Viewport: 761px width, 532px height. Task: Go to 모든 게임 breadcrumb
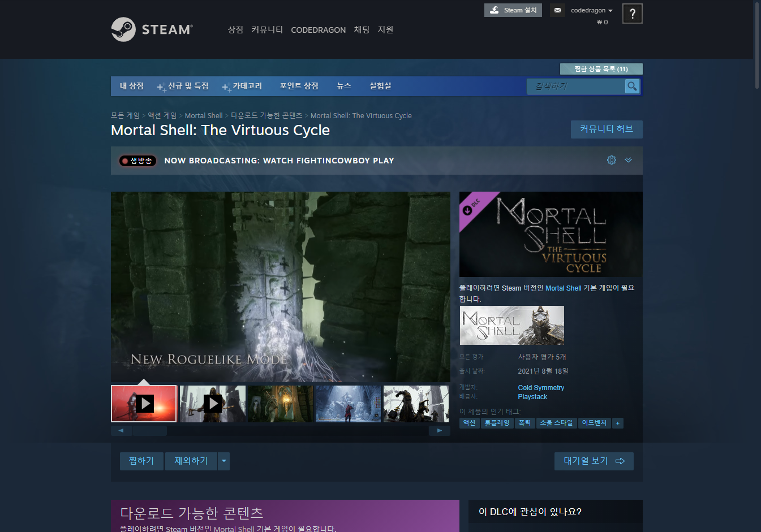point(125,115)
